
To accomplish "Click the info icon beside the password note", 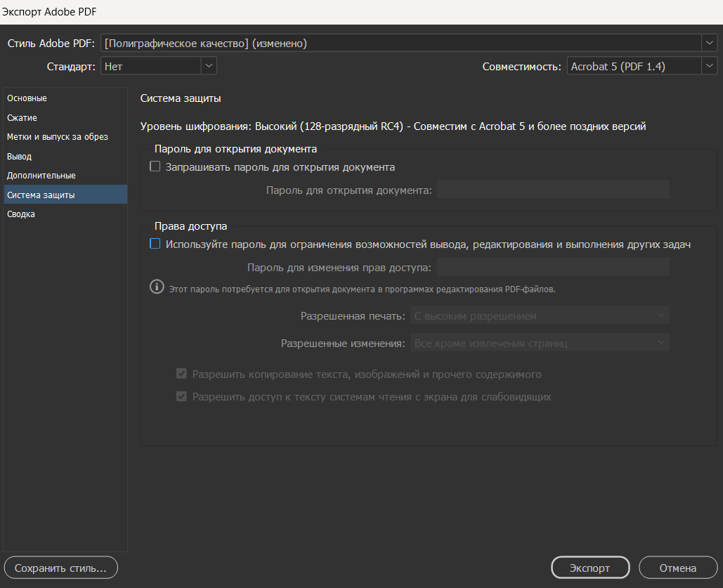I will [157, 287].
